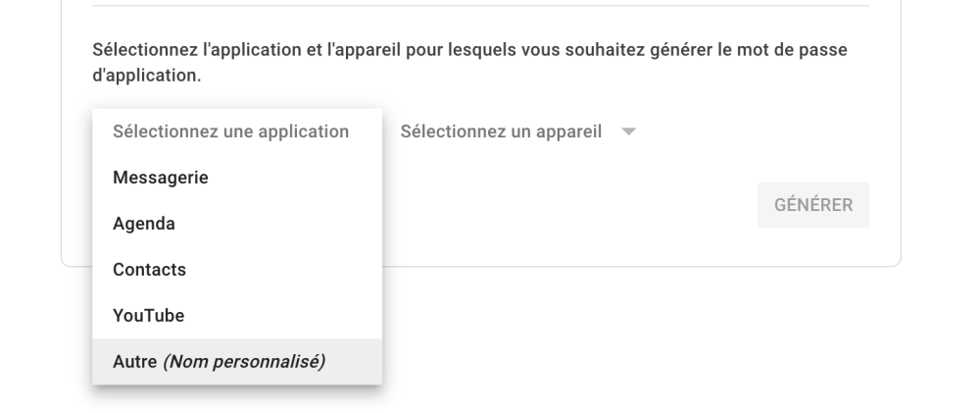Click empty card area right of device dropdown

764,131
